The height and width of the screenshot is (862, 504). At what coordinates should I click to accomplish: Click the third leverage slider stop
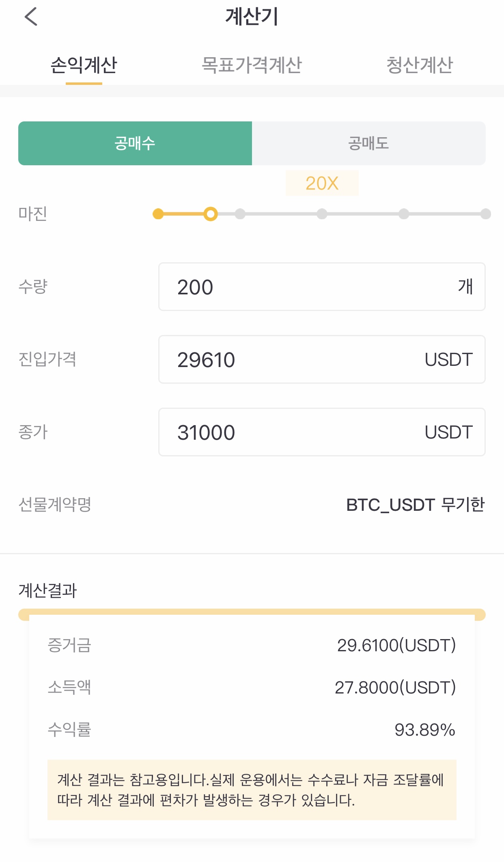point(240,214)
